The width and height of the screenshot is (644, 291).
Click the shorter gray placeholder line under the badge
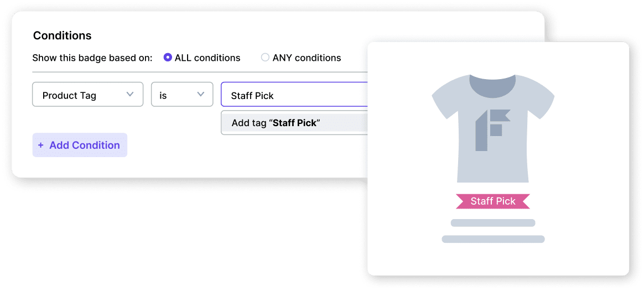(x=492, y=223)
